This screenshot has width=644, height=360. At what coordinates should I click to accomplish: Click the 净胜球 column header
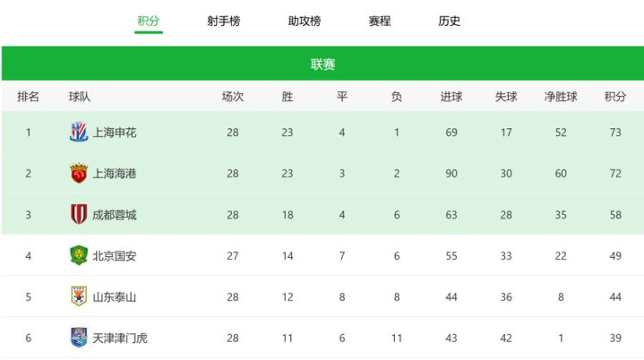click(x=561, y=97)
